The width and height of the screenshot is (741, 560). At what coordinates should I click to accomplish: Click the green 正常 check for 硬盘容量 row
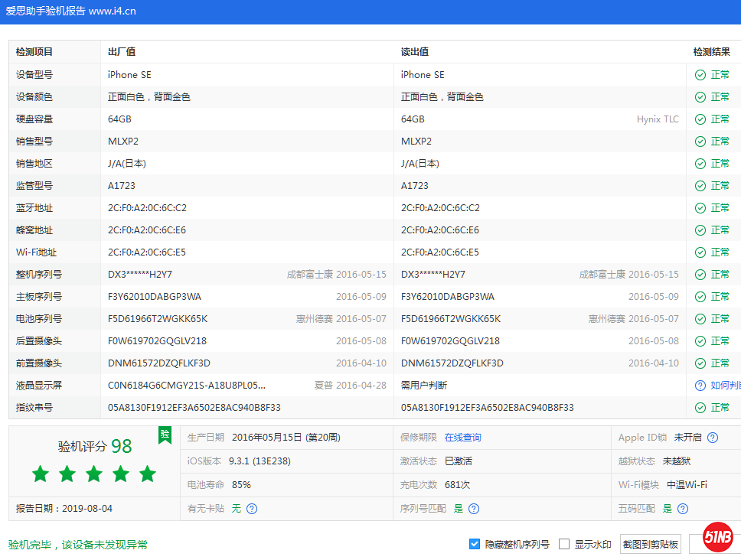pos(700,119)
